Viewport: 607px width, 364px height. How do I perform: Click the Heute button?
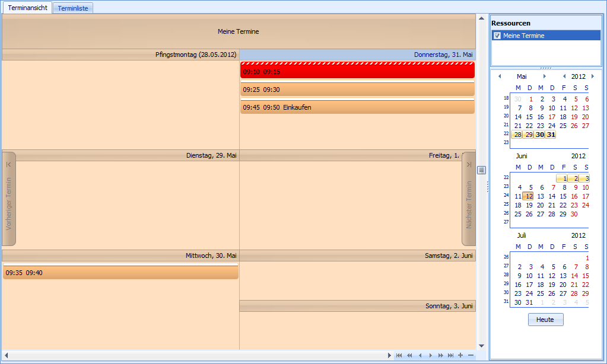[x=545, y=320]
